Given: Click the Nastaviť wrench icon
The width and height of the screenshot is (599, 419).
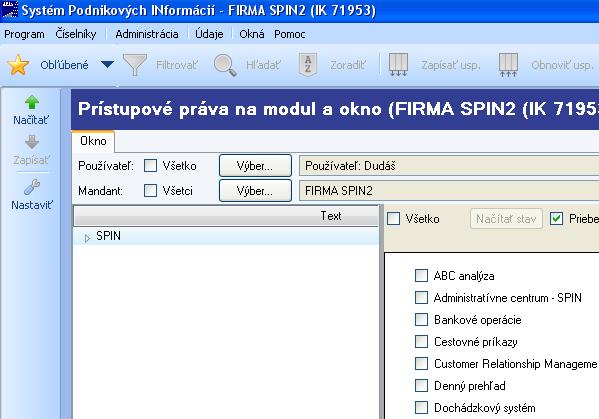Looking at the screenshot, I should (32, 187).
